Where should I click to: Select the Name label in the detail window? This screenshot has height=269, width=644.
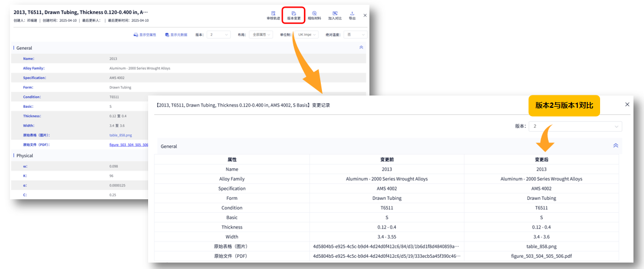point(29,59)
